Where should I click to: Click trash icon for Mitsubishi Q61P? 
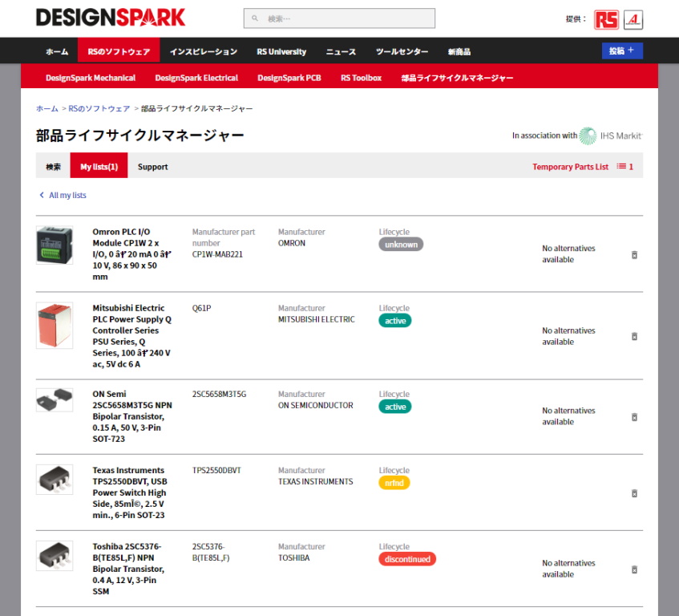pyautogui.click(x=634, y=336)
